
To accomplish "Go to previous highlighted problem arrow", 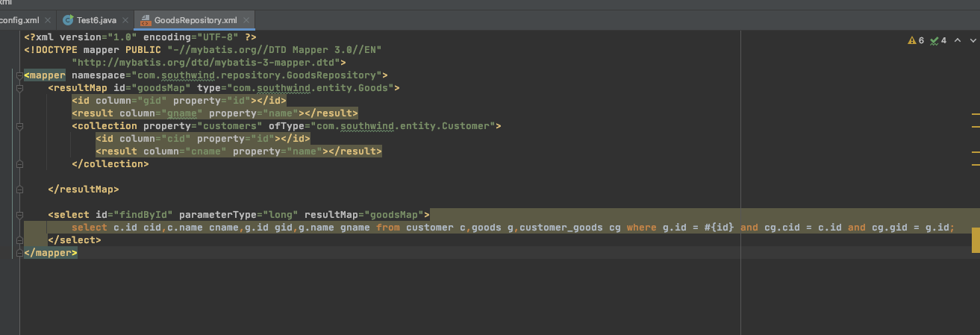I will pyautogui.click(x=956, y=40).
